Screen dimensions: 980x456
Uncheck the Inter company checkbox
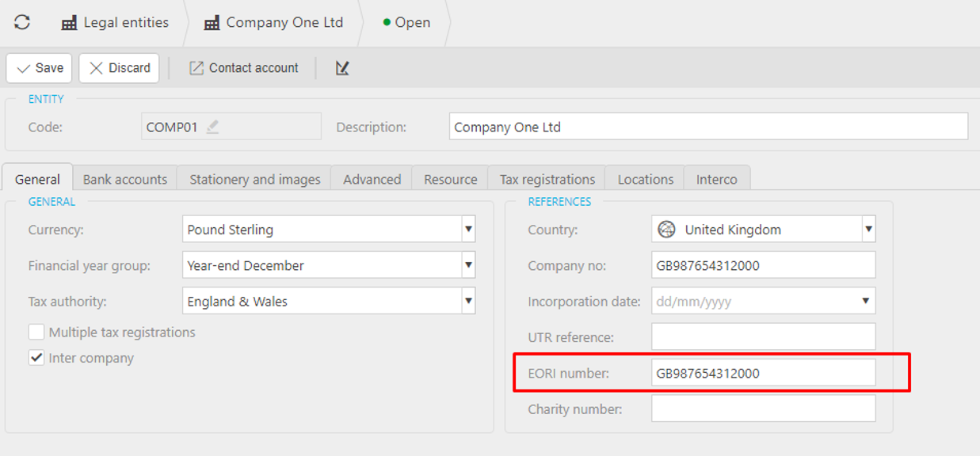tap(36, 358)
